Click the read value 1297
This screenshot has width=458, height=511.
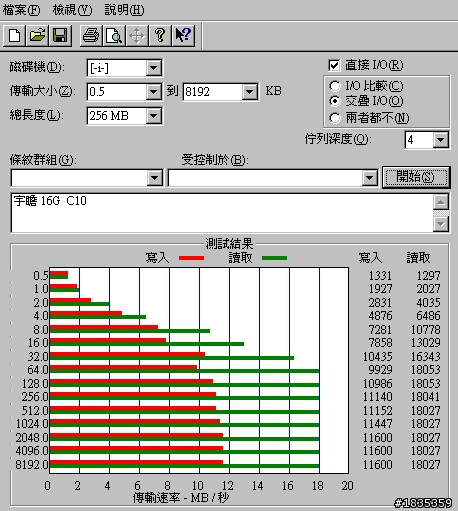pyautogui.click(x=428, y=276)
